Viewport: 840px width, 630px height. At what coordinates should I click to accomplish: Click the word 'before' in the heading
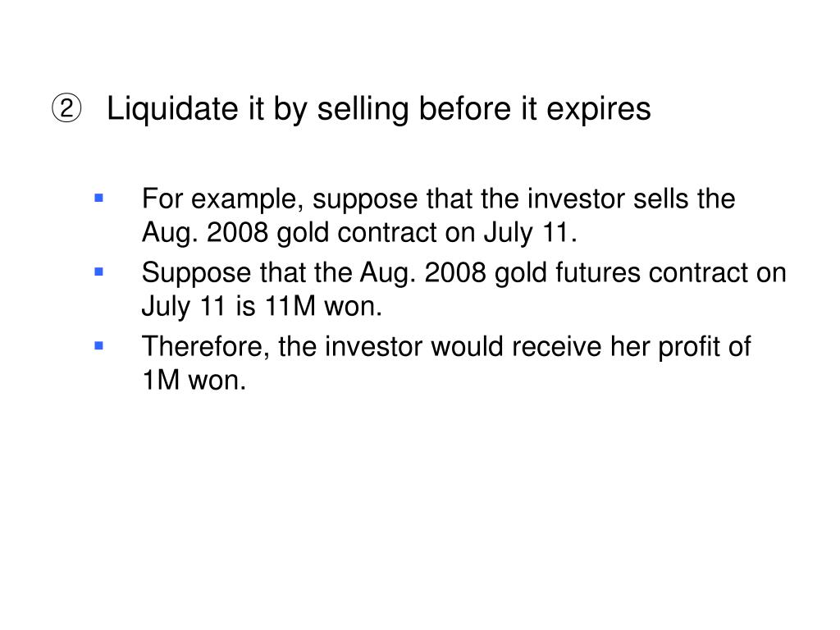(466, 109)
